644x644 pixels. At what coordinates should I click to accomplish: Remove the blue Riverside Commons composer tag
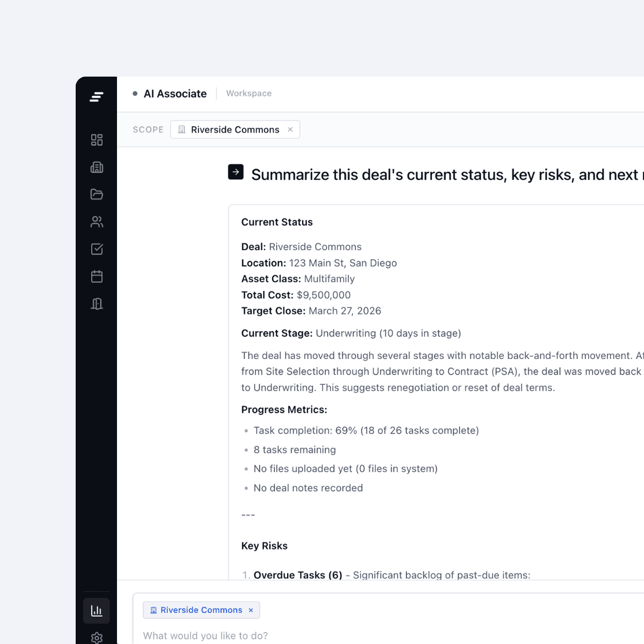[251, 610]
